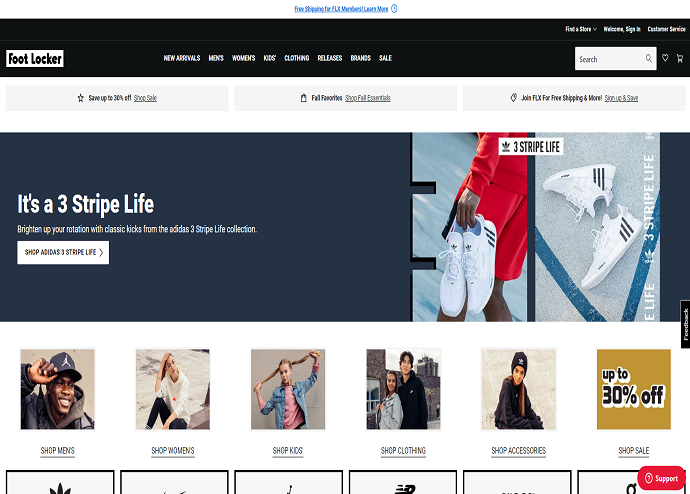
Task: Click the Shop Men's thumbnail image
Action: pyautogui.click(x=58, y=389)
